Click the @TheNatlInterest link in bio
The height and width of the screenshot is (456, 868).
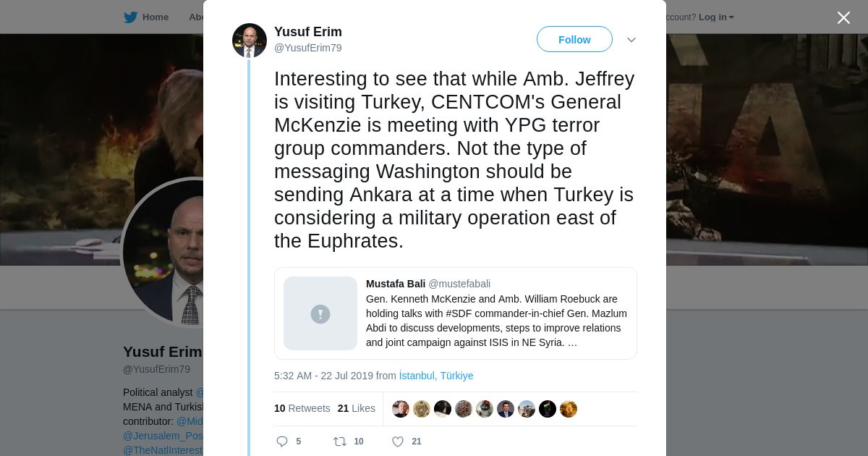tap(163, 450)
